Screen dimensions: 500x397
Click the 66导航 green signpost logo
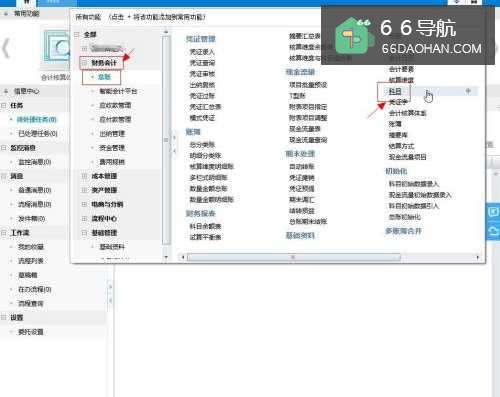point(352,36)
